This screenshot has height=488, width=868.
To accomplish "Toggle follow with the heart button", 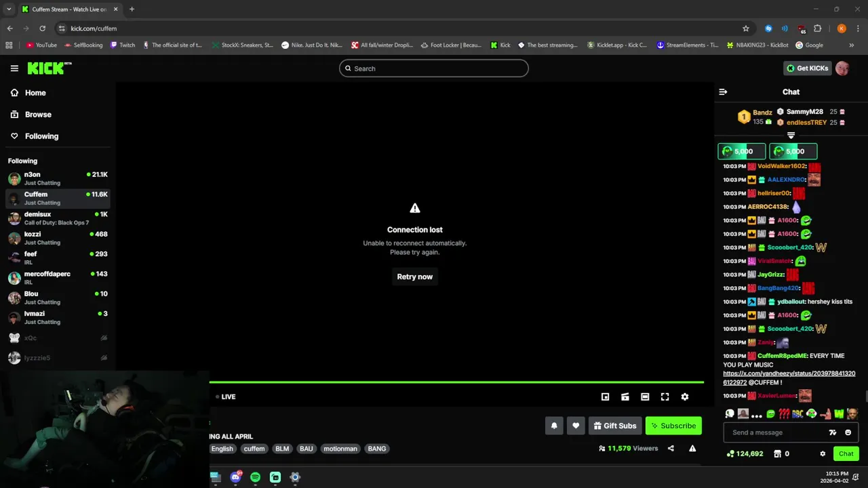I will click(x=576, y=426).
